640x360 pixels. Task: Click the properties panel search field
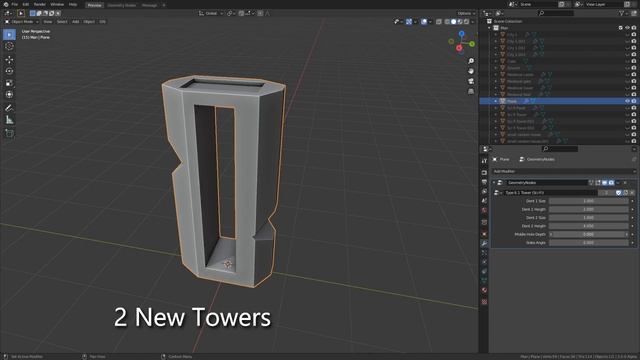pyautogui.click(x=560, y=149)
